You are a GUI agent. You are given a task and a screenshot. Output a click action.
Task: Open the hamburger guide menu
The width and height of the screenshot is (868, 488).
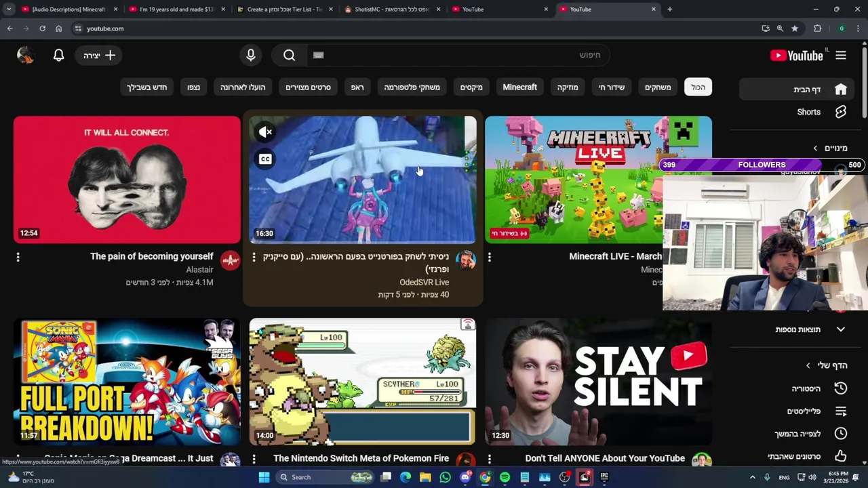coord(841,56)
